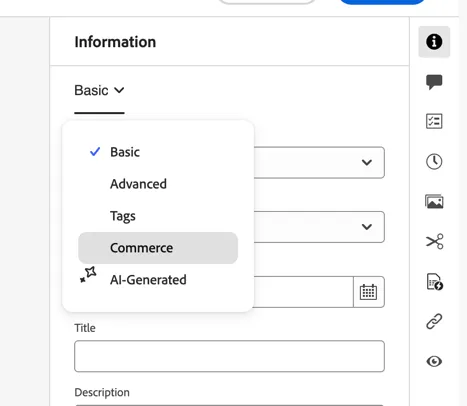Image resolution: width=467 pixels, height=406 pixels.
Task: Open the Tasks checklist icon
Action: tap(434, 121)
